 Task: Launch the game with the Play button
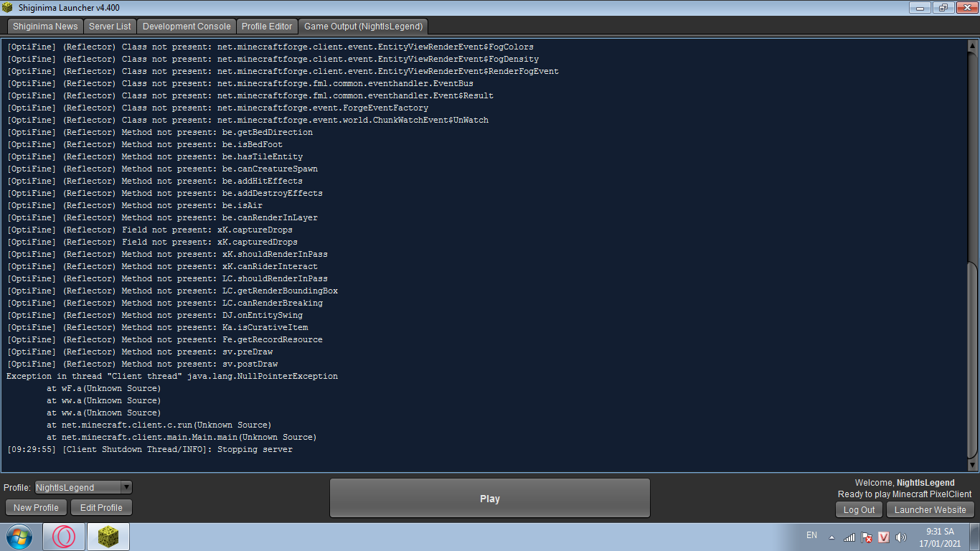(x=490, y=499)
